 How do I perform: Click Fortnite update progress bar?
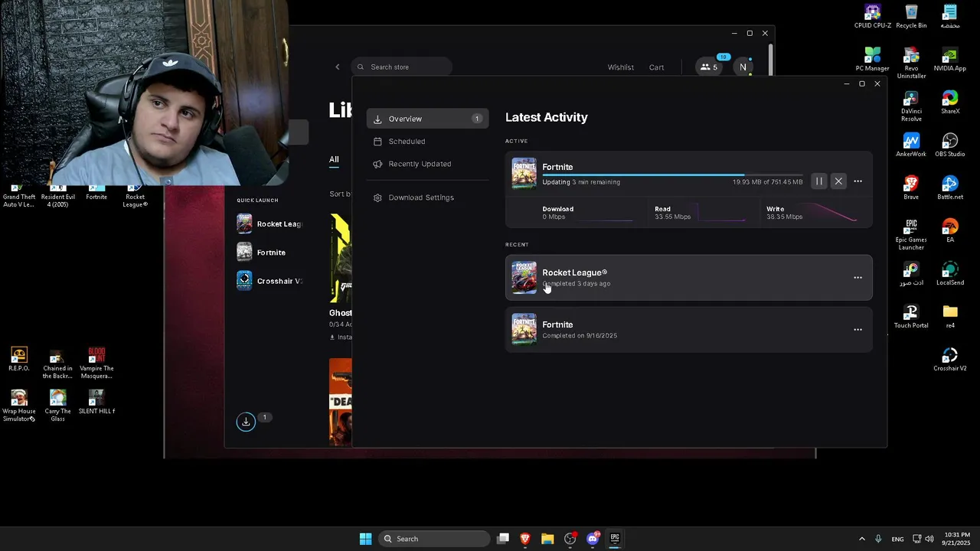672,174
